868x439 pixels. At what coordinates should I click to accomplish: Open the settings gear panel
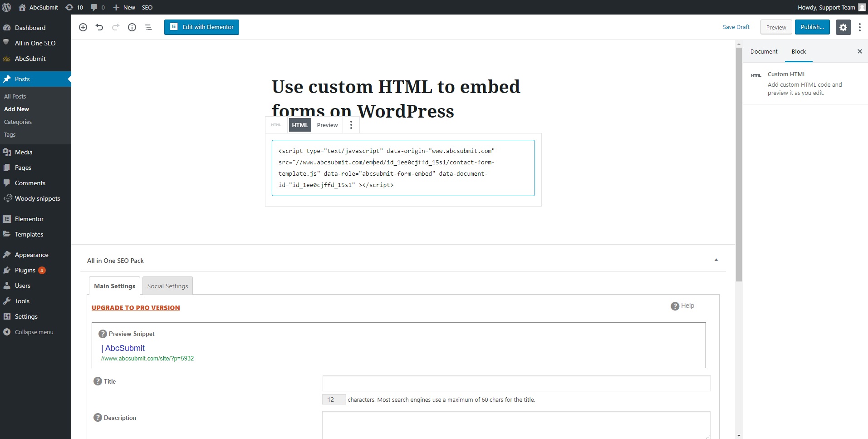[843, 27]
